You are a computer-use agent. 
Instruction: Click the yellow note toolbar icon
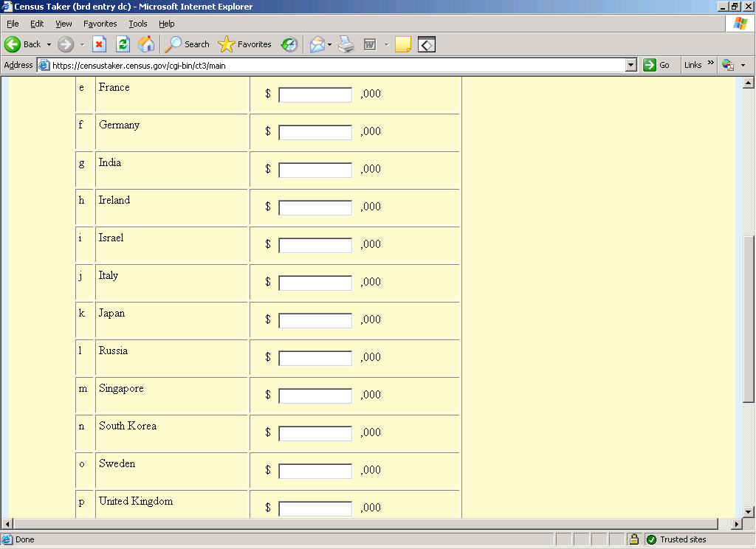(402, 44)
